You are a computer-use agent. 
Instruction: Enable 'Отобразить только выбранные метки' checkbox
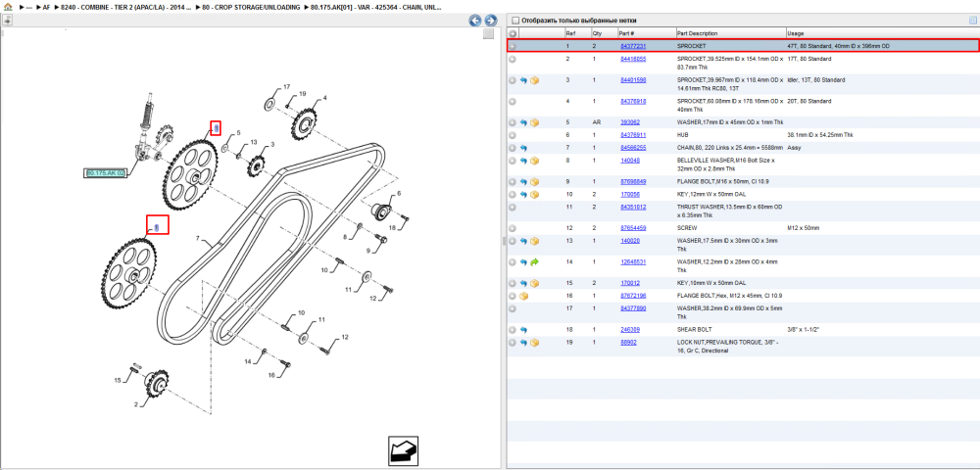[x=515, y=20]
